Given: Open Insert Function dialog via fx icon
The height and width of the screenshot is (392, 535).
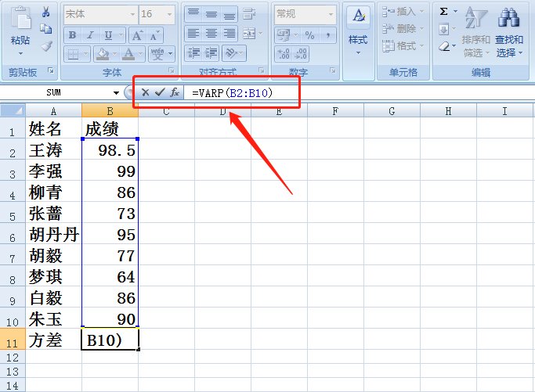Looking at the screenshot, I should [175, 92].
